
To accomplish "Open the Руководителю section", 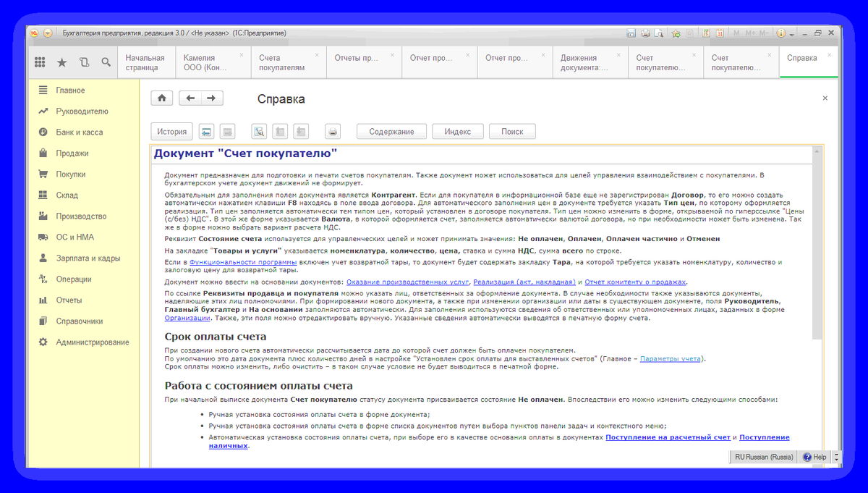I will point(82,111).
